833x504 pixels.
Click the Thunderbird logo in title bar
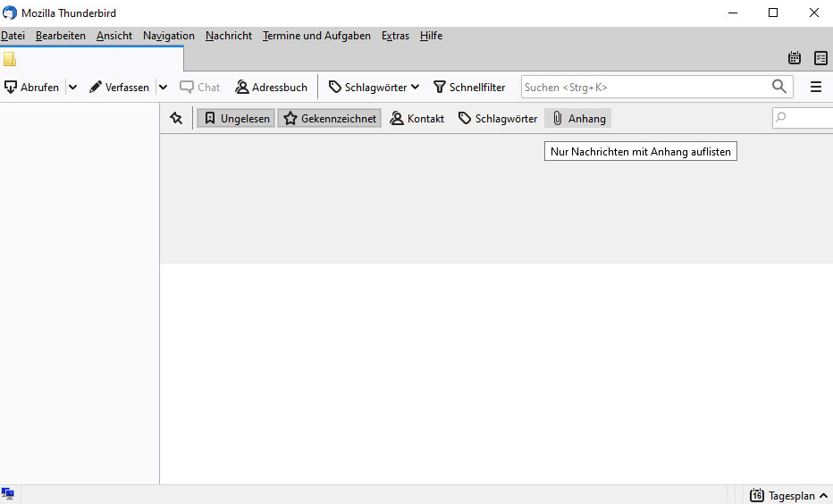(x=10, y=13)
